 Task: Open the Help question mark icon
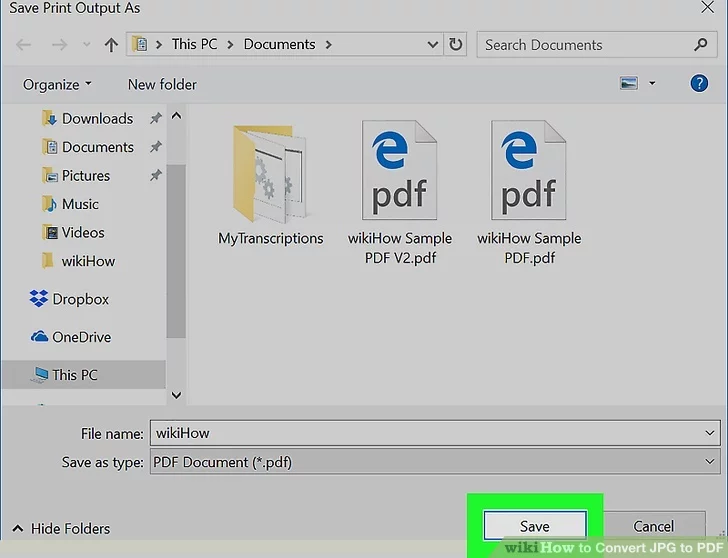(x=699, y=84)
